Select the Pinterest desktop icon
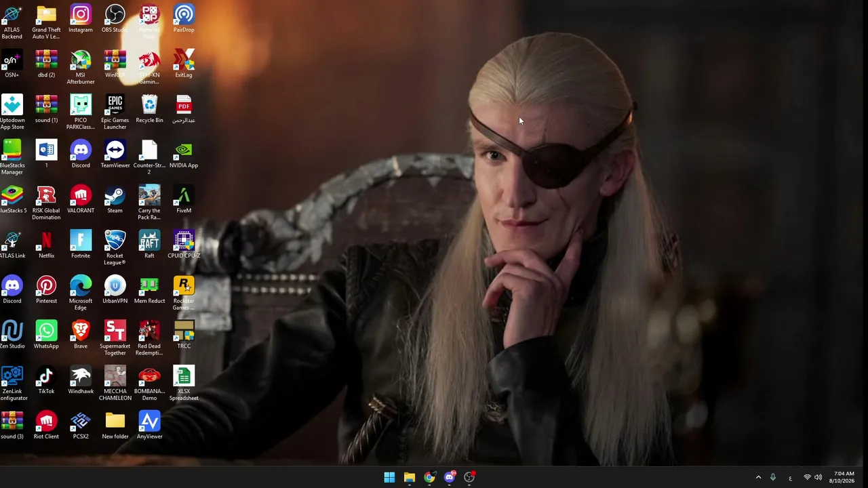Viewport: 868px width, 488px height. [46, 290]
